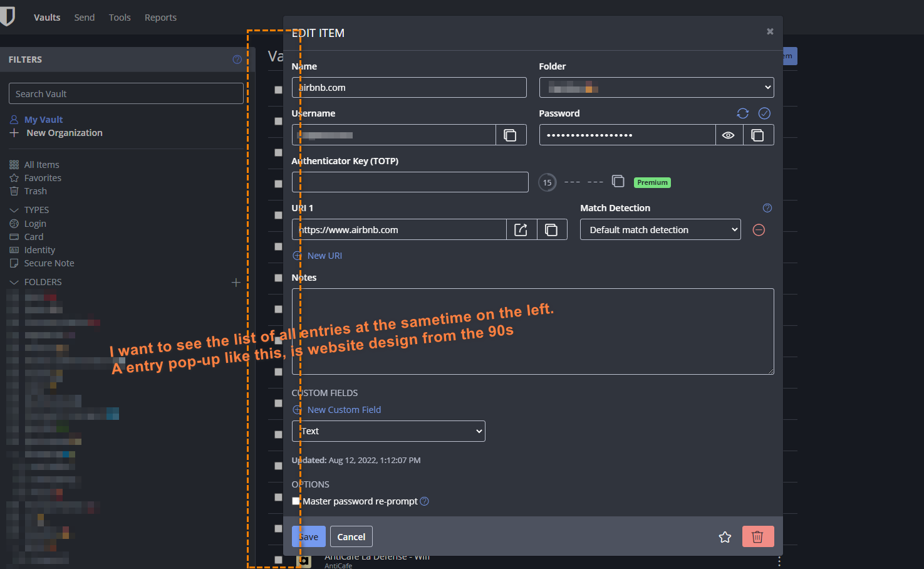The image size is (924, 569).
Task: Focus the Notes text area
Action: 533,331
